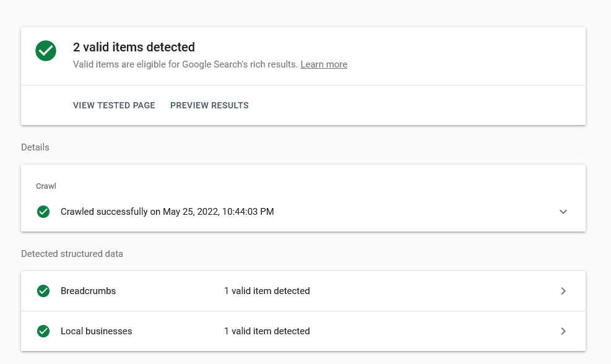Image resolution: width=611 pixels, height=364 pixels.
Task: Click the VIEW TESTED PAGE button
Action: (x=114, y=105)
